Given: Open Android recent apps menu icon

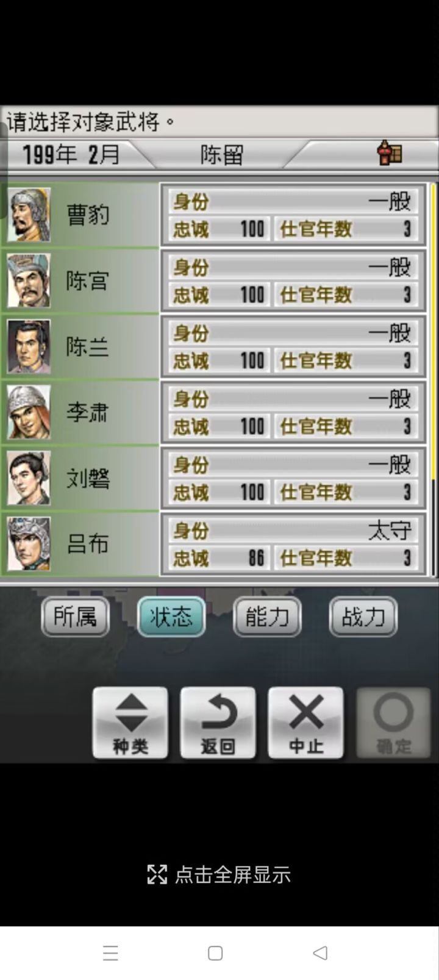Looking at the screenshot, I should coord(110,953).
